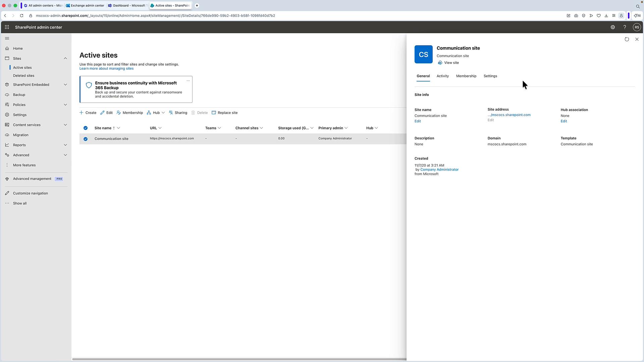Click the horizontal scrollbar under site list
This screenshot has height=362, width=644.
pyautogui.click(x=239, y=359)
